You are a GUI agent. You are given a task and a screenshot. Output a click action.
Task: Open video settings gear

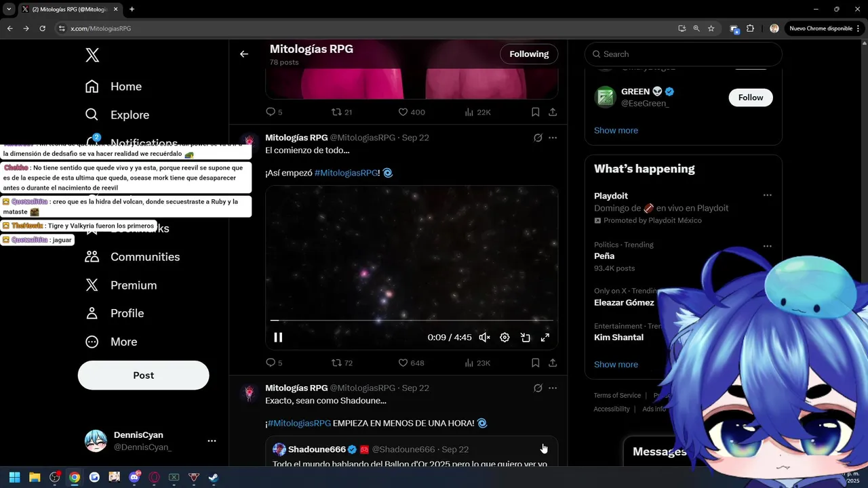coord(505,338)
